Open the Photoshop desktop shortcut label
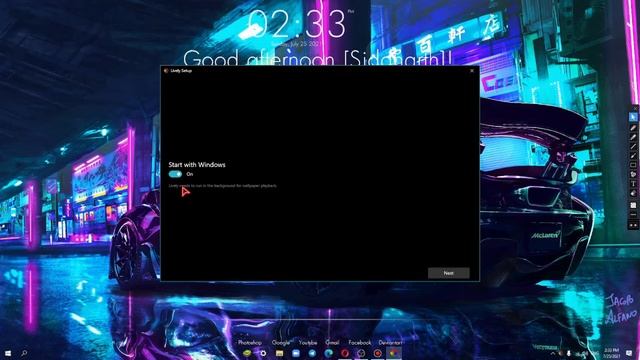Viewport: 640px width, 360px height. [250, 342]
